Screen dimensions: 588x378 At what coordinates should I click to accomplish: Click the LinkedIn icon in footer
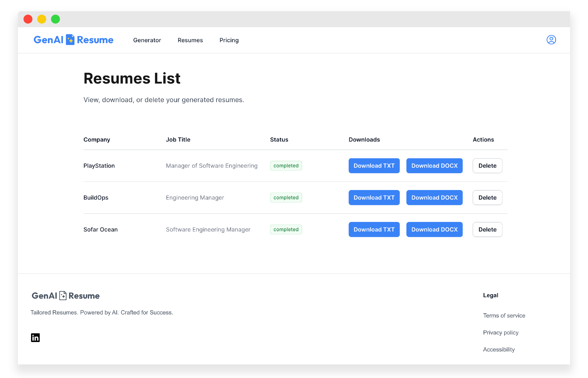coord(35,337)
